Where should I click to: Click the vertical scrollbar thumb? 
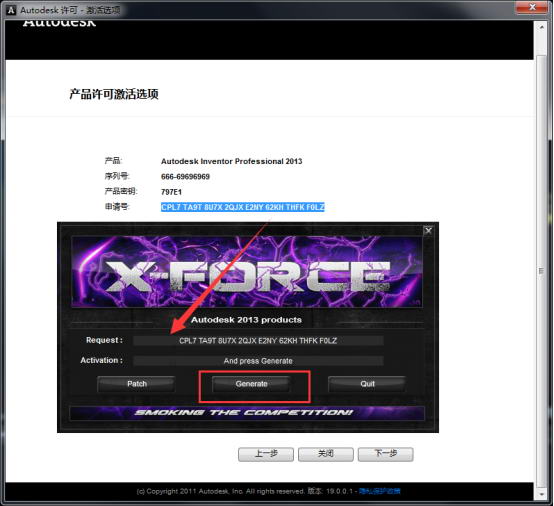[x=541, y=271]
